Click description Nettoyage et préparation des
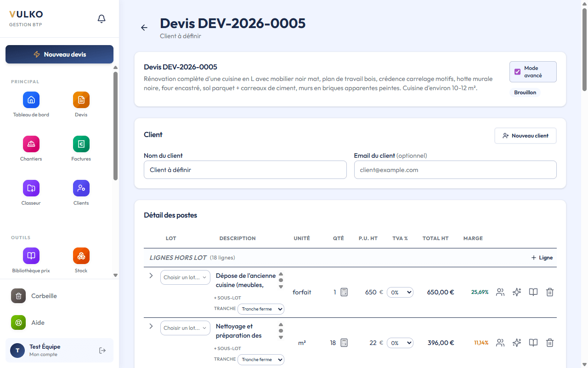Screen dimensions: 588x368 click(239, 331)
